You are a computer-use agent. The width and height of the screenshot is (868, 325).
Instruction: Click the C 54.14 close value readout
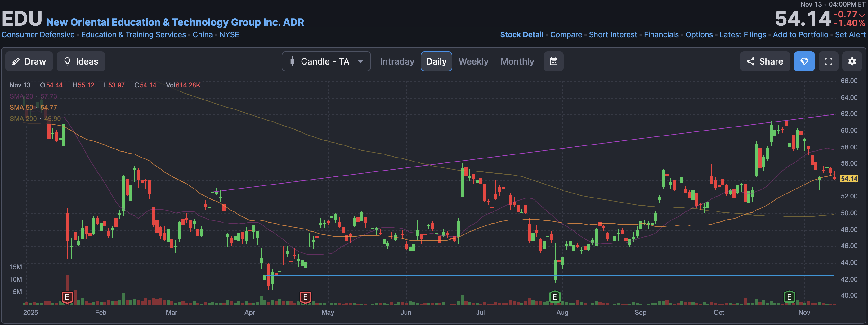[145, 85]
